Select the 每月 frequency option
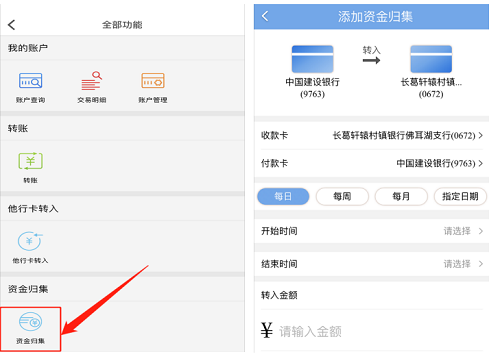500x363 pixels. pyautogui.click(x=401, y=196)
